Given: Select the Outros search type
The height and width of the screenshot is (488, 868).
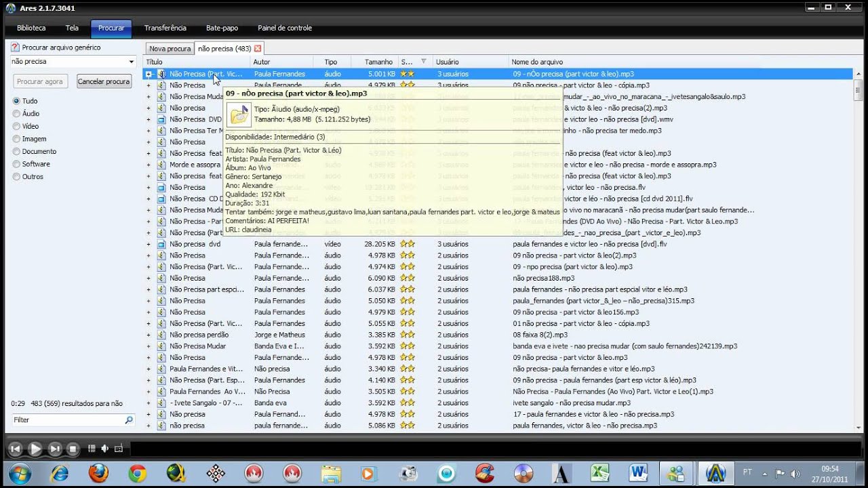Looking at the screenshot, I should (x=16, y=177).
